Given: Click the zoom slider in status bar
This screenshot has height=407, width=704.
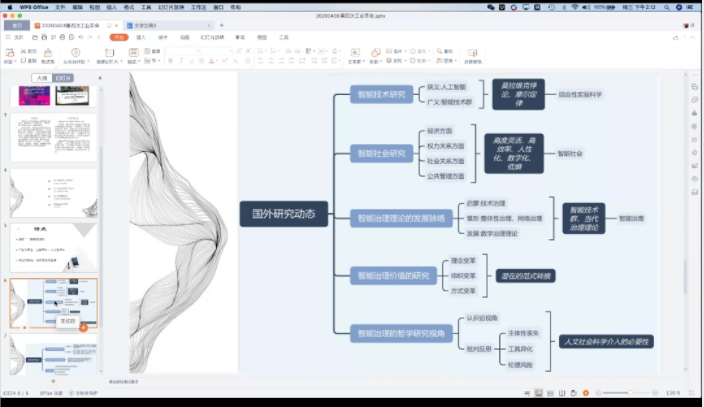Looking at the screenshot, I should tap(630, 393).
